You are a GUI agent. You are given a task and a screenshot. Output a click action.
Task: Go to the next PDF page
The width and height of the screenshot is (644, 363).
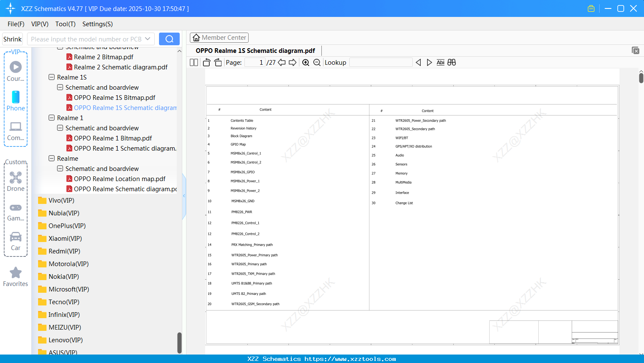293,63
